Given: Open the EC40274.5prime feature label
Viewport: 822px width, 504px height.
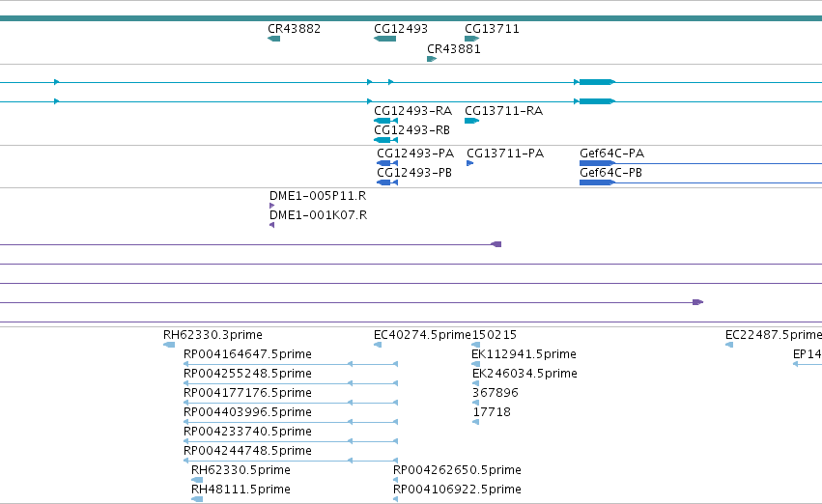Looking at the screenshot, I should pos(422,335).
